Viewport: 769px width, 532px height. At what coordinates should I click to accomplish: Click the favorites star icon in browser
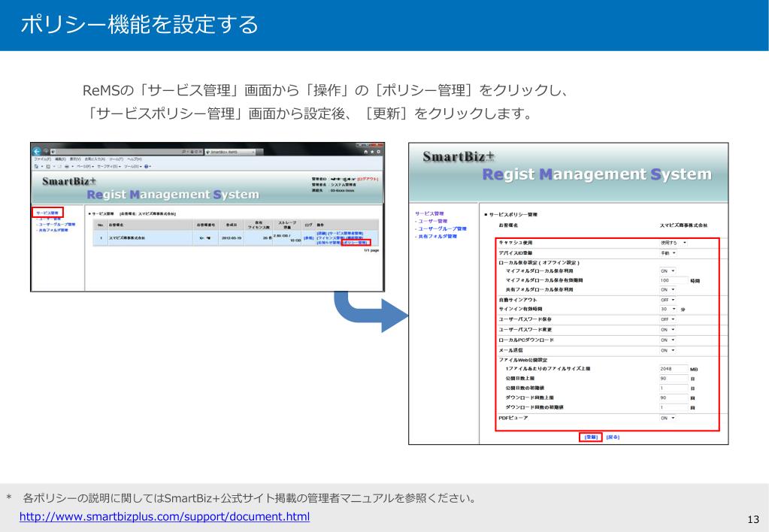[x=372, y=152]
